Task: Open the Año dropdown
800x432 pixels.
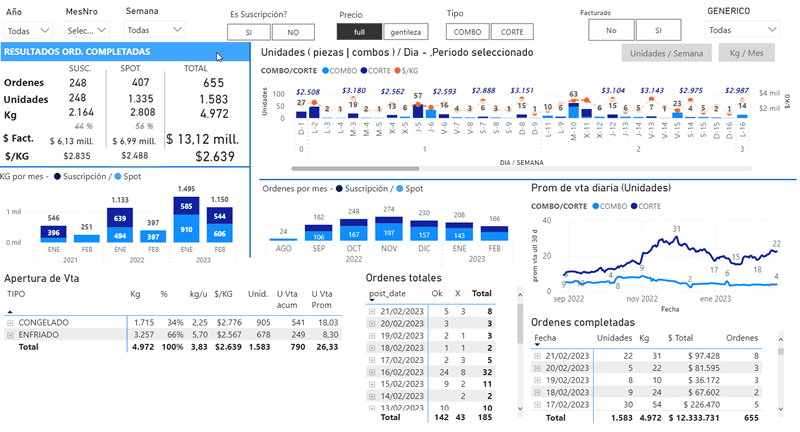Action: tap(26, 31)
